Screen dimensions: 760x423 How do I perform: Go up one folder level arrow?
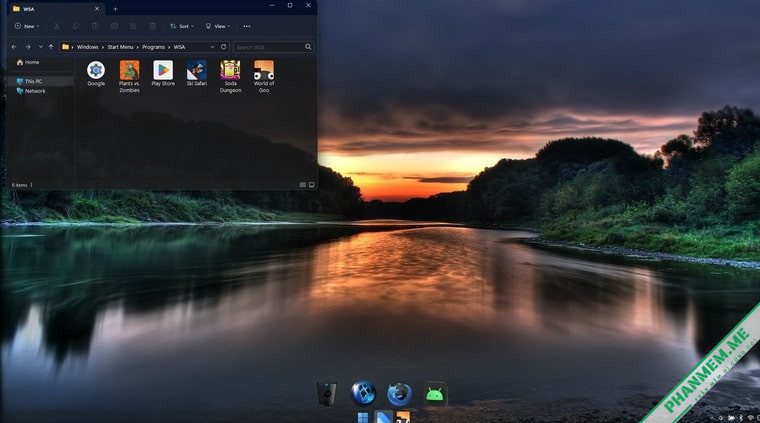[51, 47]
